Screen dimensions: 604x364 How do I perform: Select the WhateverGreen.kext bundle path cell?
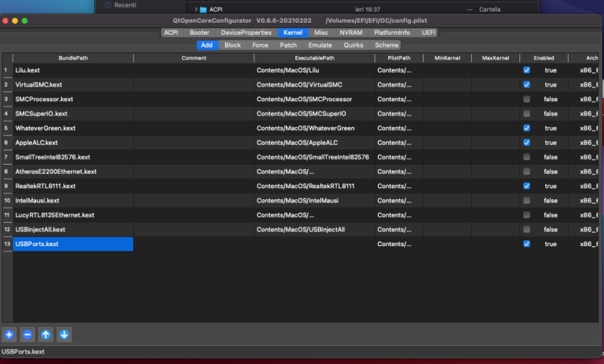[73, 128]
